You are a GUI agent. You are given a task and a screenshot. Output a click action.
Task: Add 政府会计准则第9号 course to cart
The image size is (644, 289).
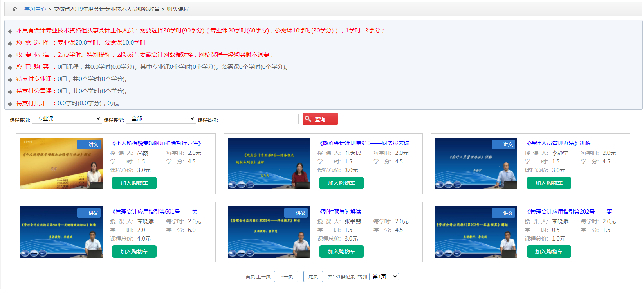[341, 183]
